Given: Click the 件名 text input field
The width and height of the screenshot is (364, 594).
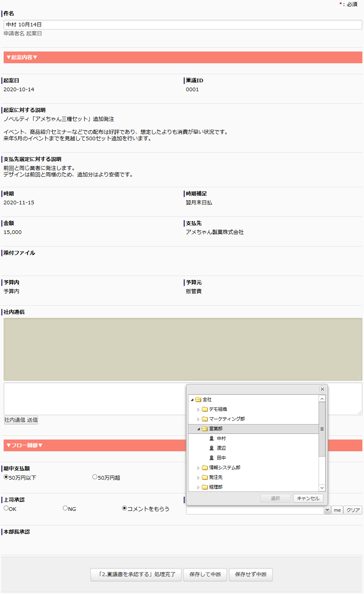Looking at the screenshot, I should pyautogui.click(x=182, y=25).
